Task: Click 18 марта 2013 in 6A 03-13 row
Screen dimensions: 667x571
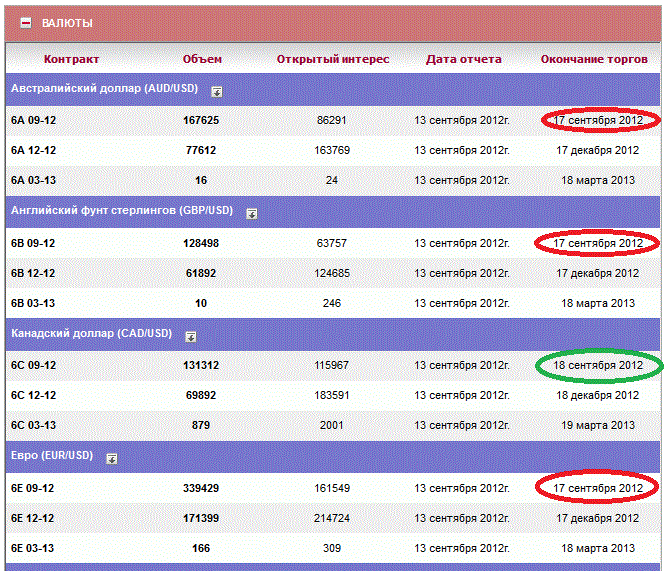Action: tap(598, 180)
